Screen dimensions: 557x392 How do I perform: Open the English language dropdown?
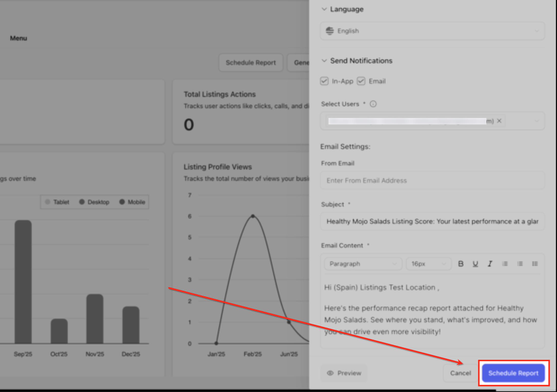click(x=433, y=31)
